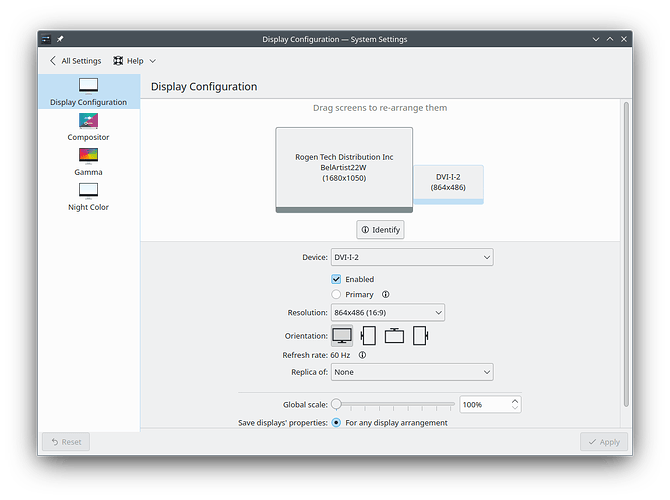Open the Help menu
The height and width of the screenshot is (500, 670).
tap(135, 61)
